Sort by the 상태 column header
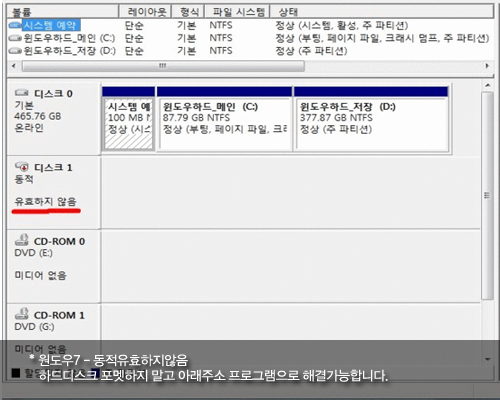The width and height of the screenshot is (500, 400). pyautogui.click(x=382, y=12)
